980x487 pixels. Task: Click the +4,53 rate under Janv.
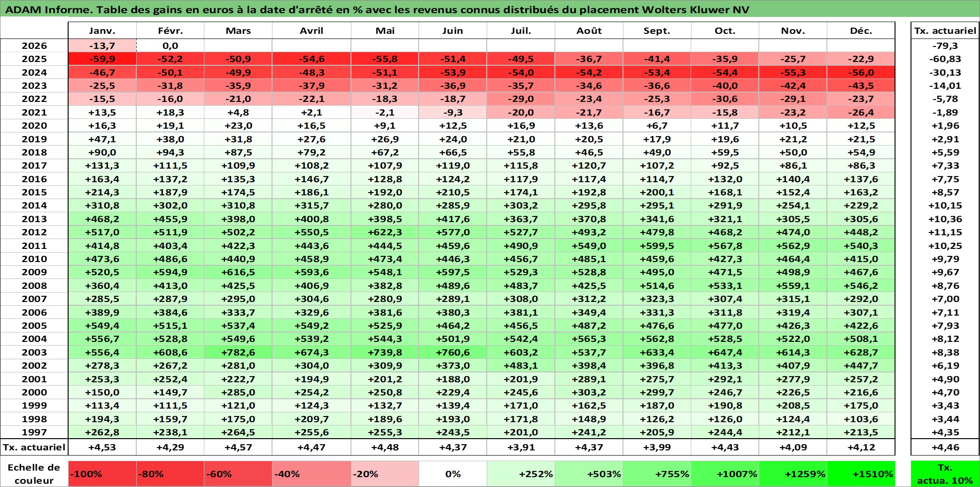102,447
